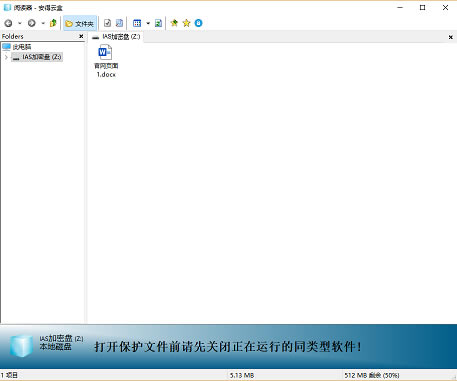Open the forward history dropdown arrow

coord(43,23)
